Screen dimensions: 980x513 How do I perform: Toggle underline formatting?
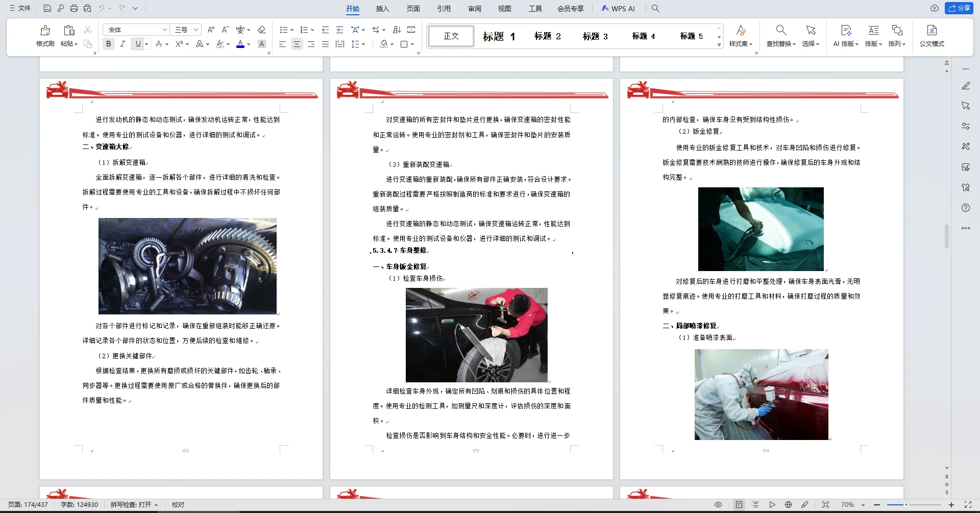[138, 44]
